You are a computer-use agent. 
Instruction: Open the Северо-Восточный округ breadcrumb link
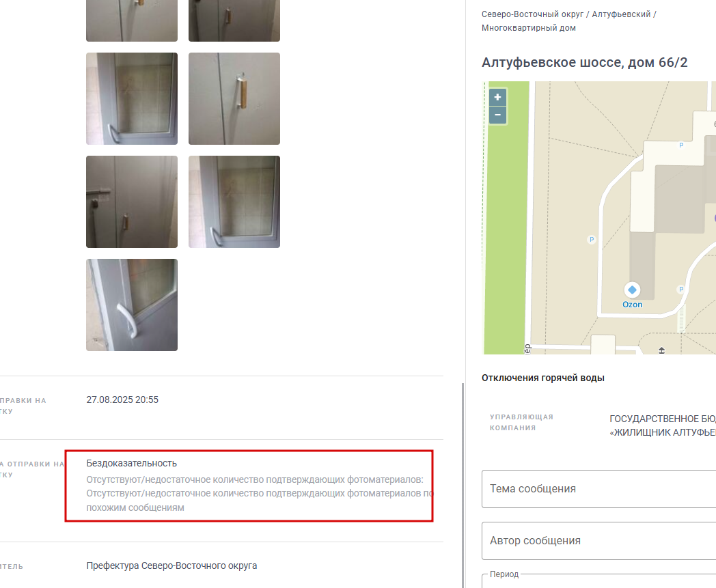(532, 14)
